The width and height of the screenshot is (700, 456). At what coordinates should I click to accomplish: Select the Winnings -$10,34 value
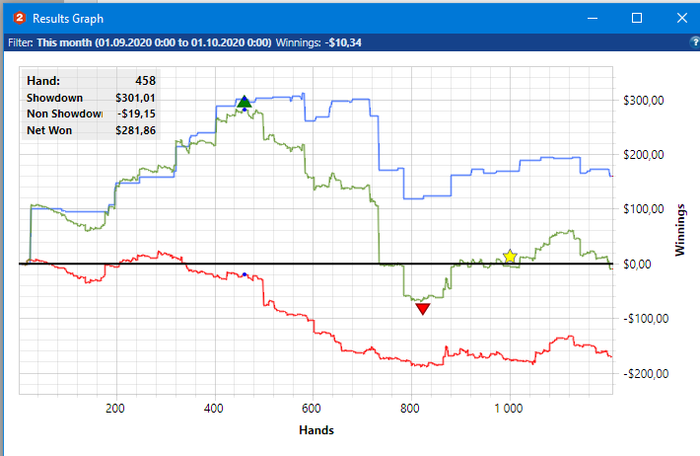click(x=343, y=43)
